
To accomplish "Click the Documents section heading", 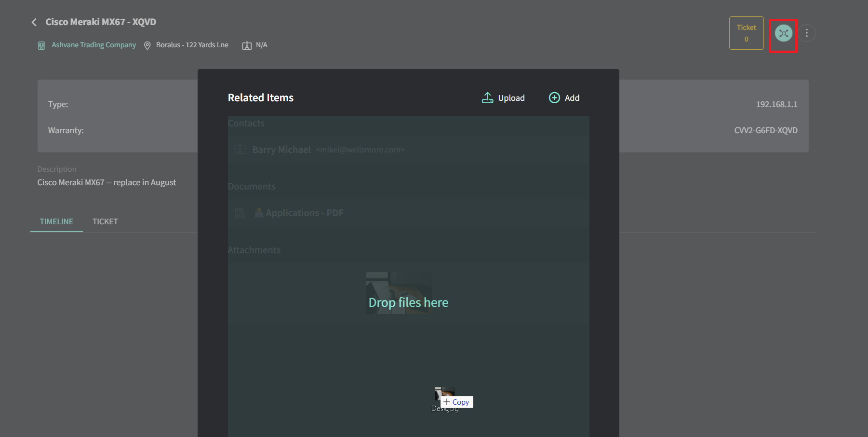I will (x=252, y=187).
